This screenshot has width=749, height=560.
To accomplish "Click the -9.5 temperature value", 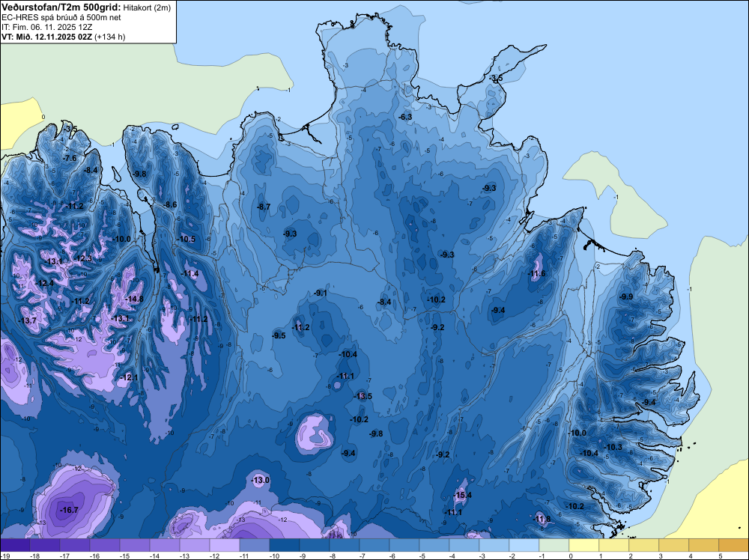I will click(x=279, y=335).
